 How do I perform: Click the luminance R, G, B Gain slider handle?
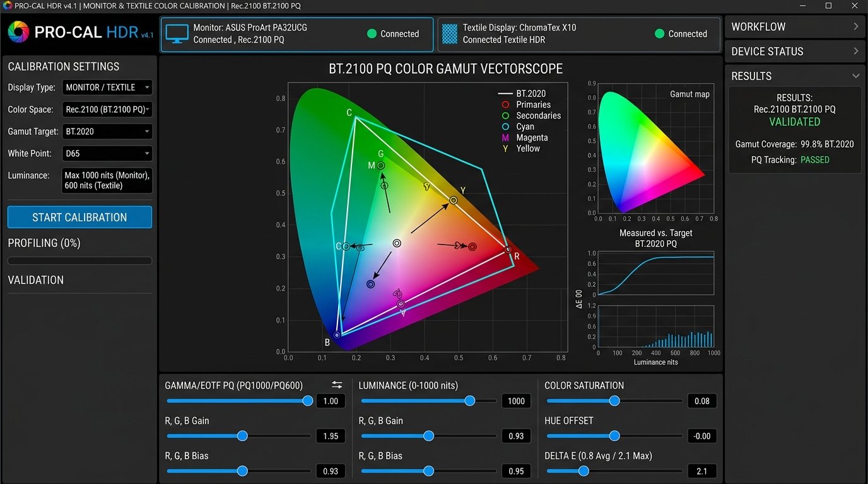[x=429, y=436]
